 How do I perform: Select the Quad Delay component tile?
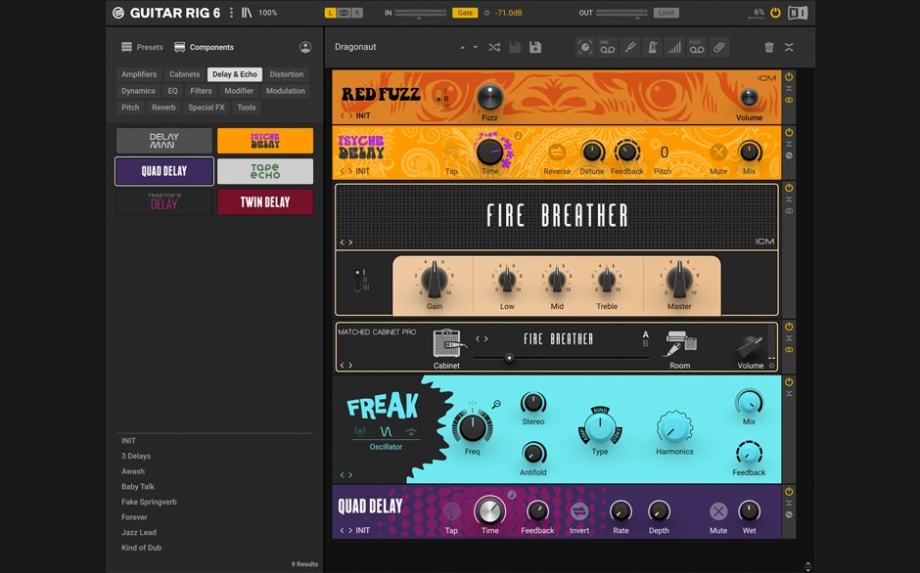pos(164,171)
